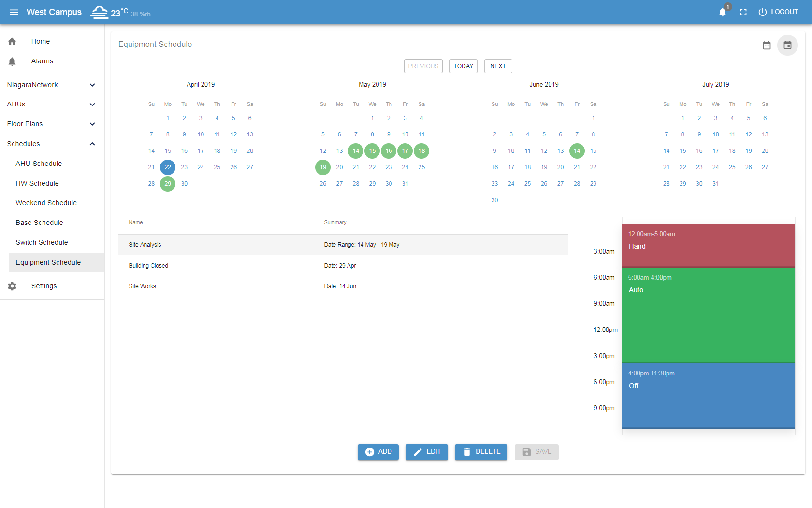Select June 1 on the calendar
Screen dimensions: 812x508
tap(593, 118)
